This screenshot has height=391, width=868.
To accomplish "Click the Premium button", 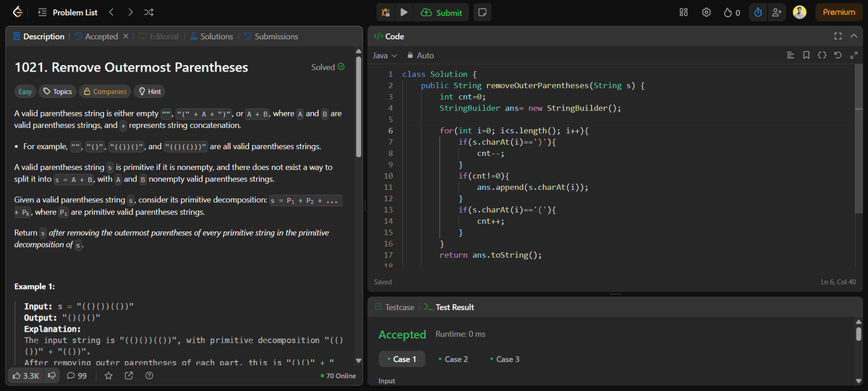I will coord(838,12).
